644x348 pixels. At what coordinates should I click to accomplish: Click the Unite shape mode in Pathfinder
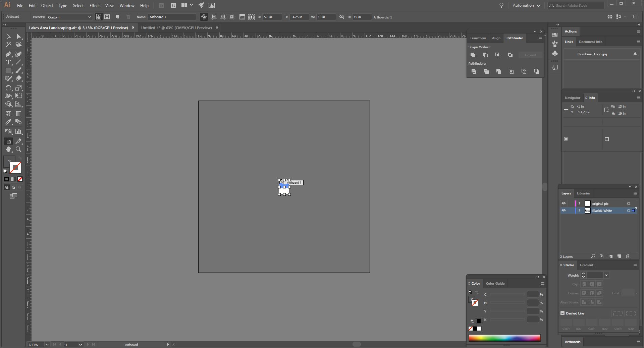coord(473,55)
